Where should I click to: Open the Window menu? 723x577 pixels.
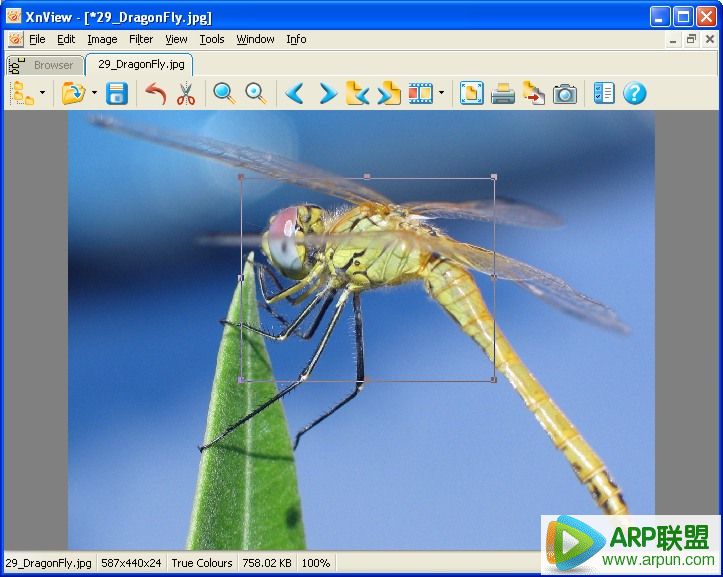pos(255,39)
